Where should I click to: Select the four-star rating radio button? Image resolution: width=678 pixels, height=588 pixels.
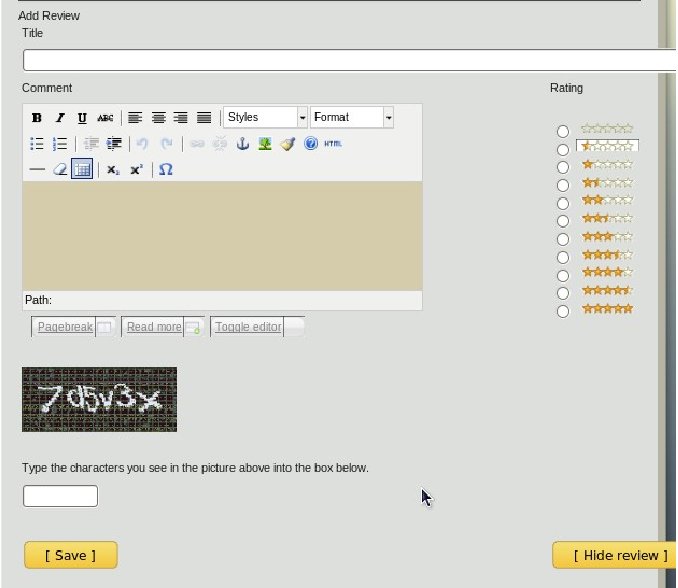pyautogui.click(x=563, y=275)
